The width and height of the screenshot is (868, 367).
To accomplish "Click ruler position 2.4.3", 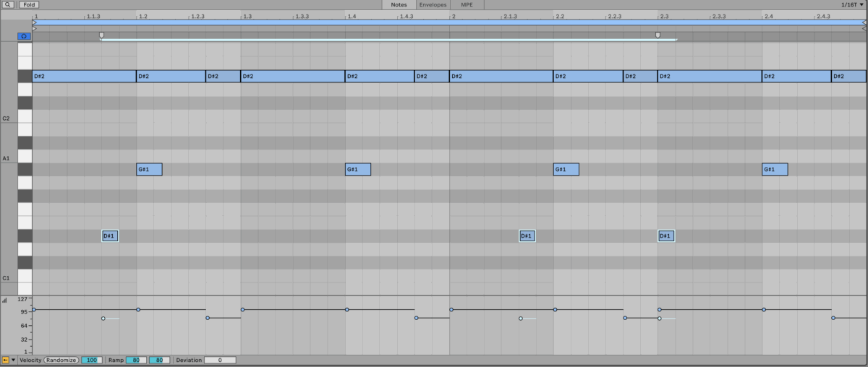I will (823, 16).
